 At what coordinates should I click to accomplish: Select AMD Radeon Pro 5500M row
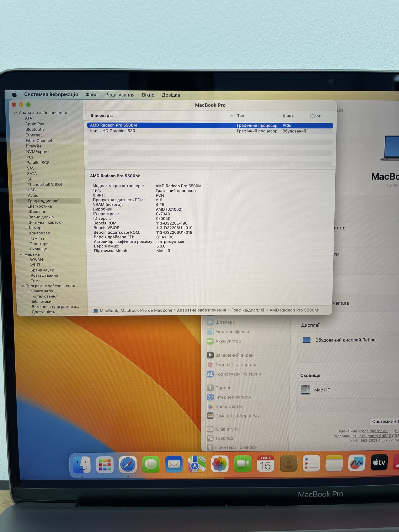(210, 125)
